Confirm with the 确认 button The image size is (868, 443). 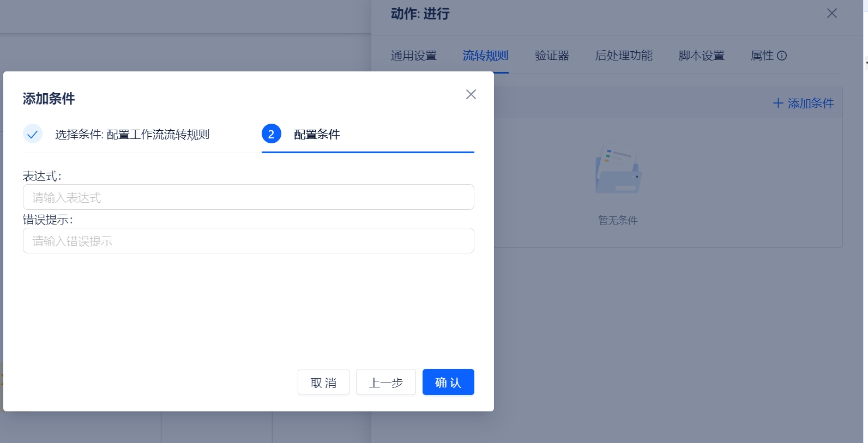click(448, 382)
